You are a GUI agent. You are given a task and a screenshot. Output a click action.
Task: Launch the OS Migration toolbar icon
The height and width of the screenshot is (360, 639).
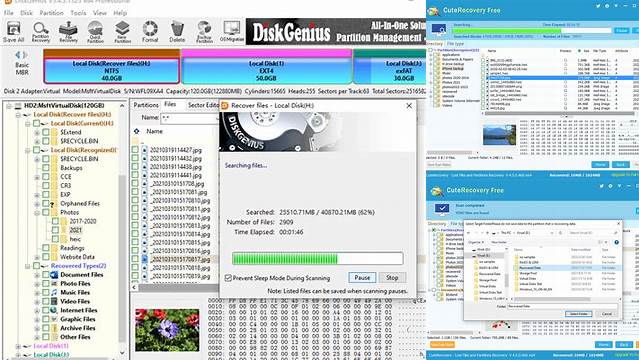(x=231, y=32)
